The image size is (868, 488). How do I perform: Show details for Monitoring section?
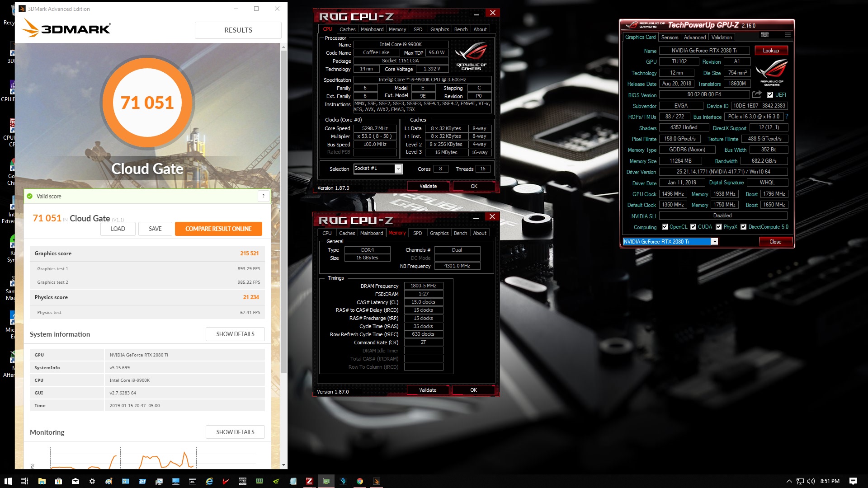[x=235, y=432]
